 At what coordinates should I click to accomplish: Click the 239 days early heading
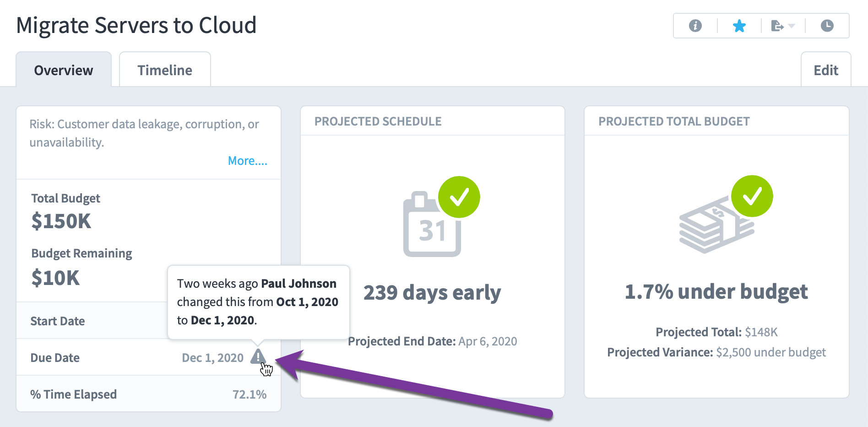(x=432, y=292)
